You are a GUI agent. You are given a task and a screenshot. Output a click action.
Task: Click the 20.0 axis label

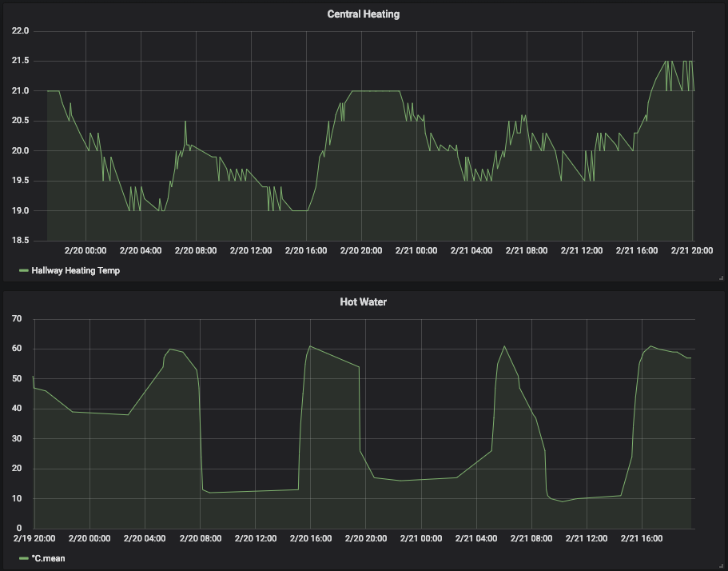tap(20, 150)
